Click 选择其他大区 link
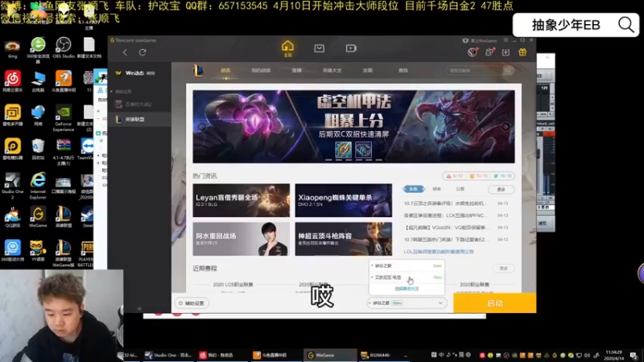Image resolution: width=644 pixels, height=362 pixels. (x=407, y=289)
